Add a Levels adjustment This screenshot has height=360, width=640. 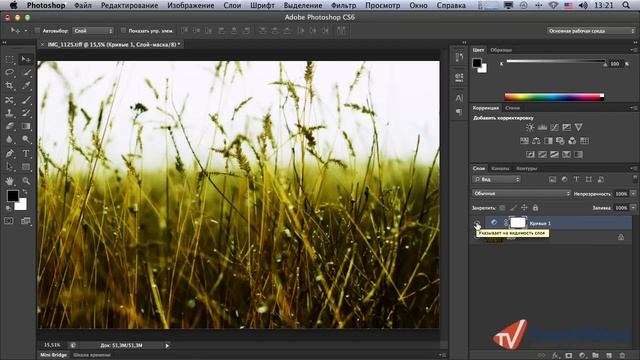(x=542, y=127)
